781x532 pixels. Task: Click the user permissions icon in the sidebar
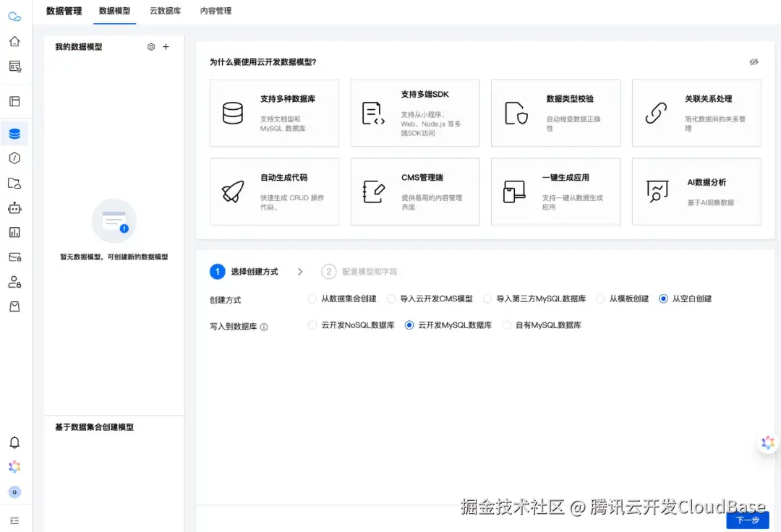[x=14, y=281]
